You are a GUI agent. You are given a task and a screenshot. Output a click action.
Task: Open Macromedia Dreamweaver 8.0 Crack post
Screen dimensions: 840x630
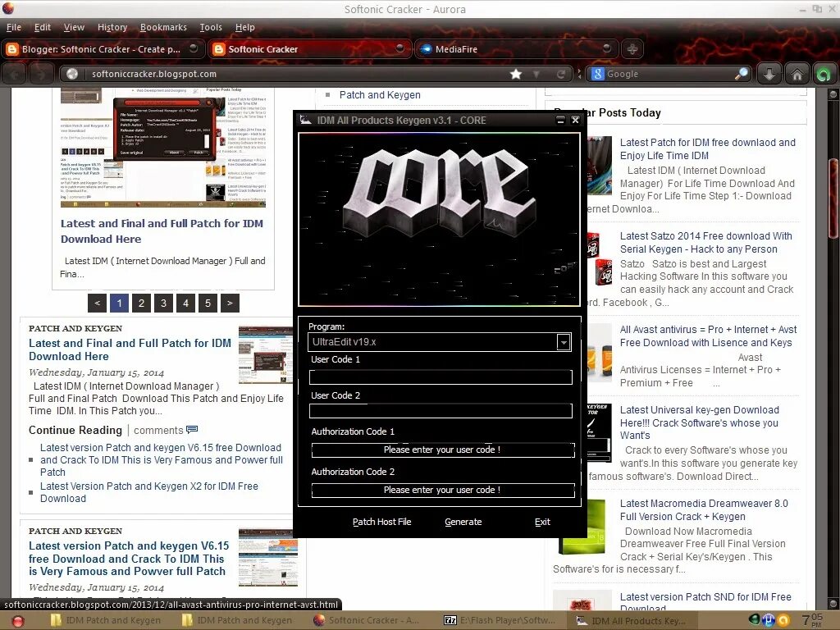tap(703, 510)
